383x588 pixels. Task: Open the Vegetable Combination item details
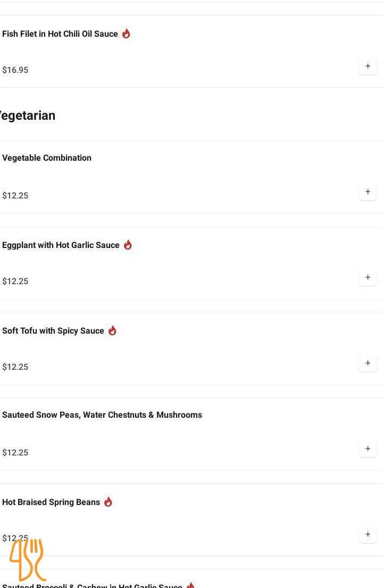[x=47, y=158]
